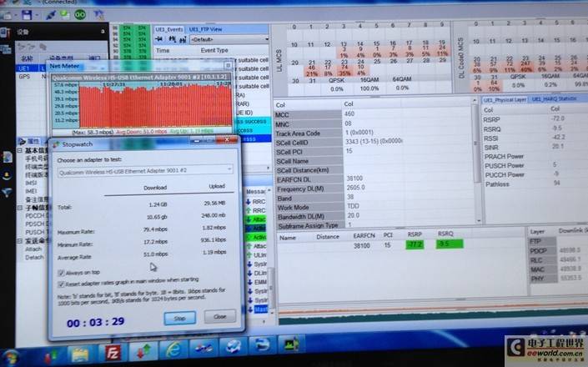The height and width of the screenshot is (367, 588).
Task: Switch to the UE1_FTP View tab
Action: pyautogui.click(x=205, y=29)
